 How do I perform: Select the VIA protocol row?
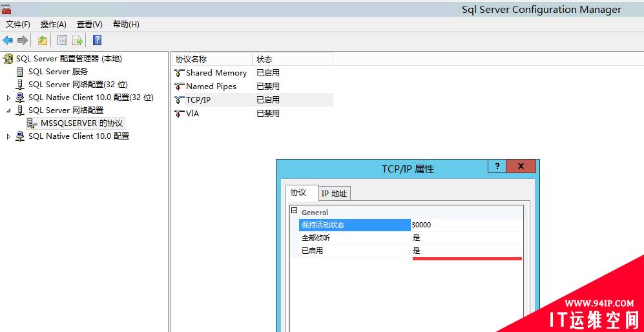253,114
